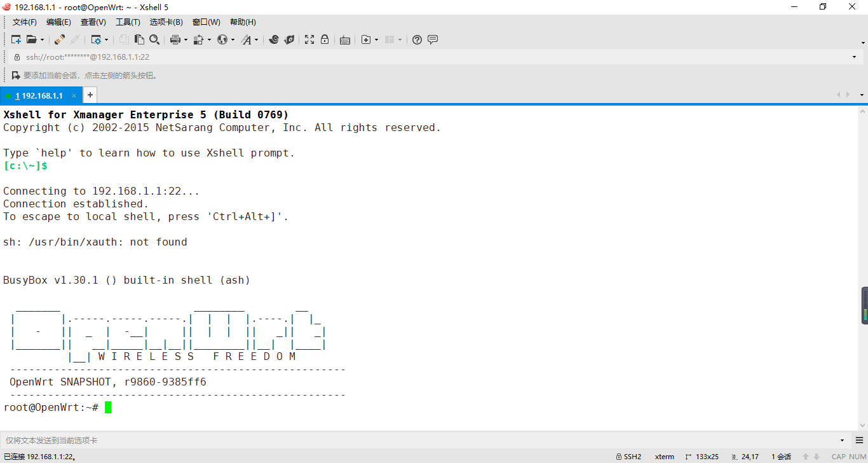Click the Connect plug icon
The image size is (868, 463).
click(x=60, y=39)
